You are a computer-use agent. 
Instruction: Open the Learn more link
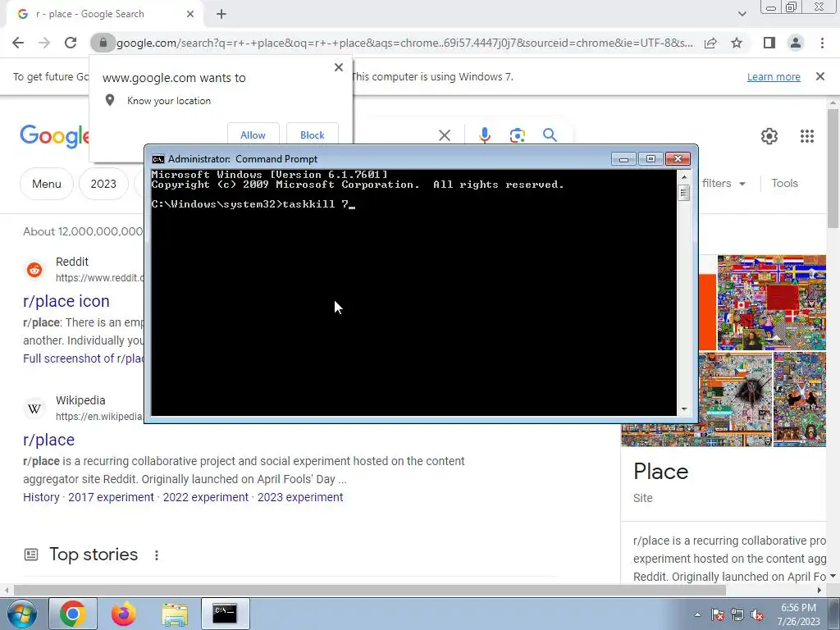[774, 76]
